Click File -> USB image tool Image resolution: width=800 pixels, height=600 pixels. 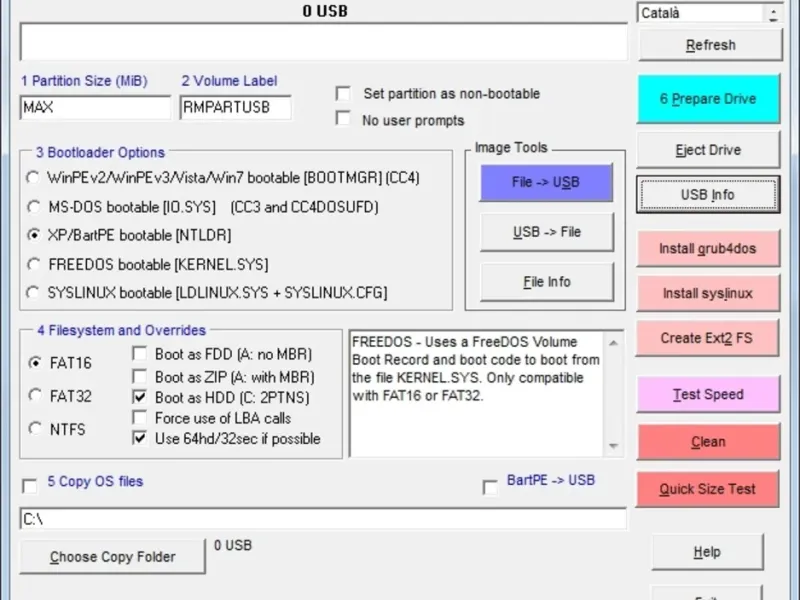(x=546, y=182)
